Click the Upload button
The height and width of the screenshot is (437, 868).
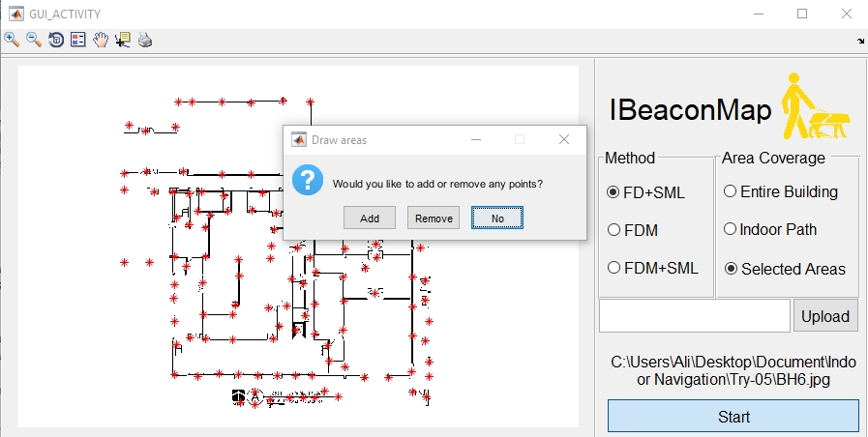click(826, 316)
